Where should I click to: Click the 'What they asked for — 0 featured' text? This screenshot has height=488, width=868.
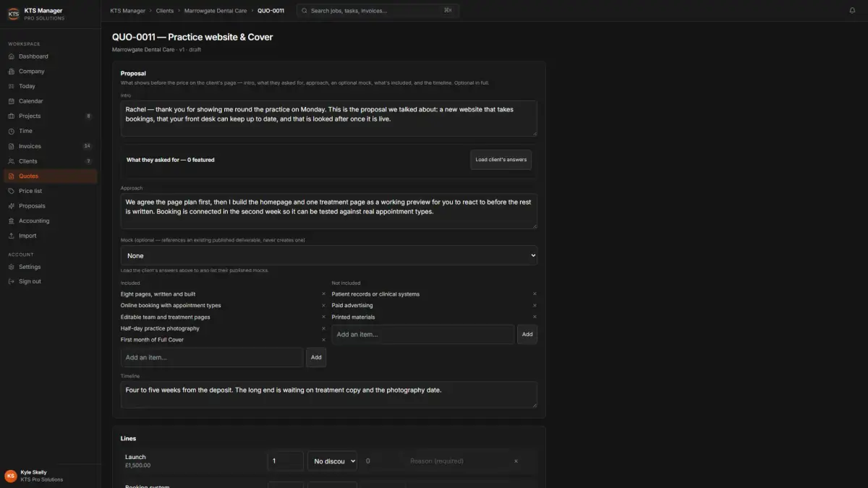pos(171,160)
